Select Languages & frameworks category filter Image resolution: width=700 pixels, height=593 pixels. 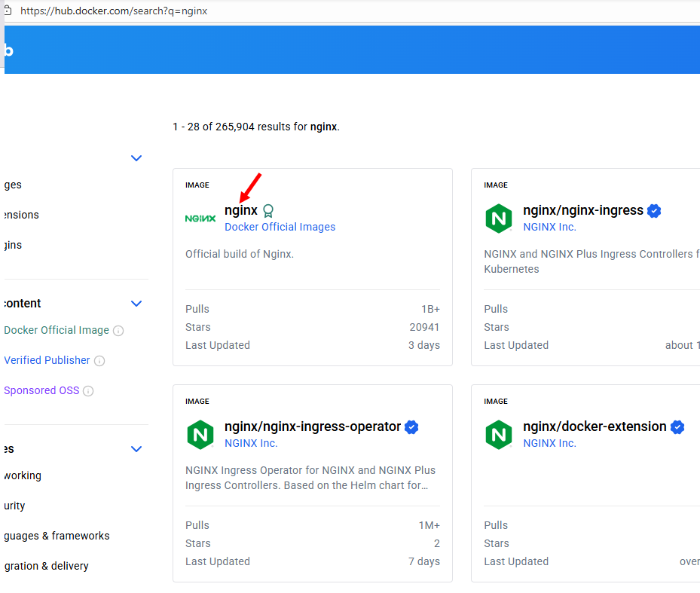coord(57,536)
